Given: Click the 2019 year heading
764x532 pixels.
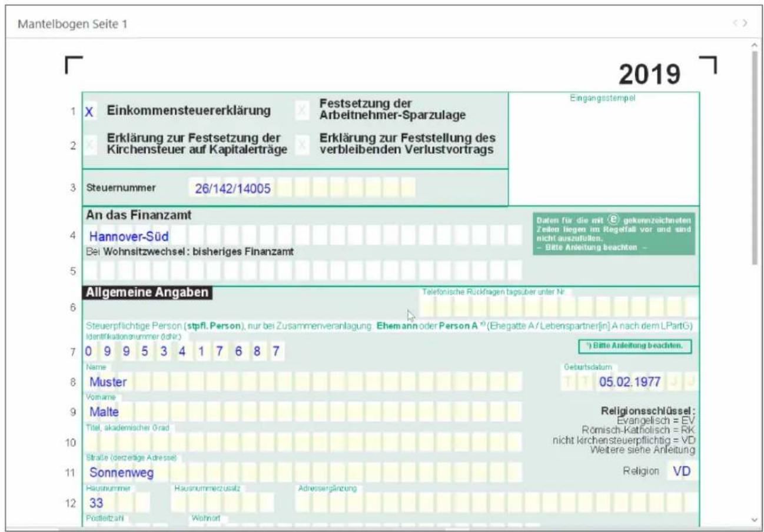Looking at the screenshot, I should click(650, 74).
